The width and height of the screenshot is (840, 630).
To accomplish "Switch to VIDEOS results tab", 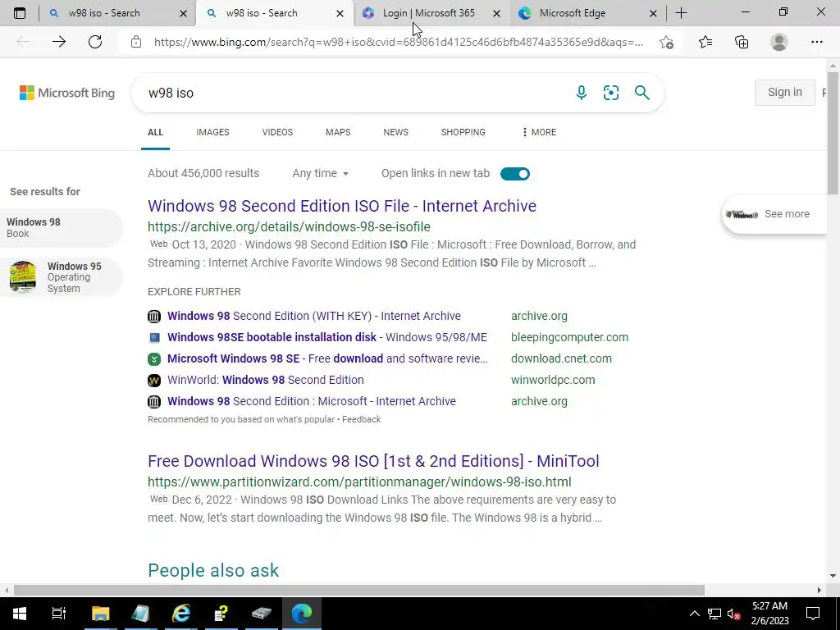I will (x=277, y=132).
